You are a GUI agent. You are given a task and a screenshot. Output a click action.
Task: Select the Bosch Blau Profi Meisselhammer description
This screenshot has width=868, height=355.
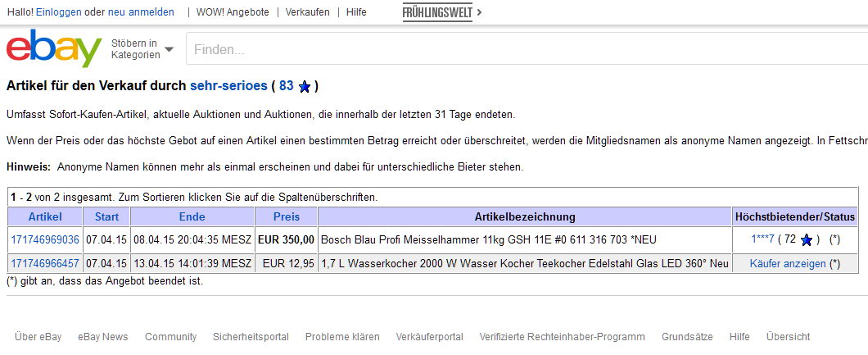[x=489, y=239]
